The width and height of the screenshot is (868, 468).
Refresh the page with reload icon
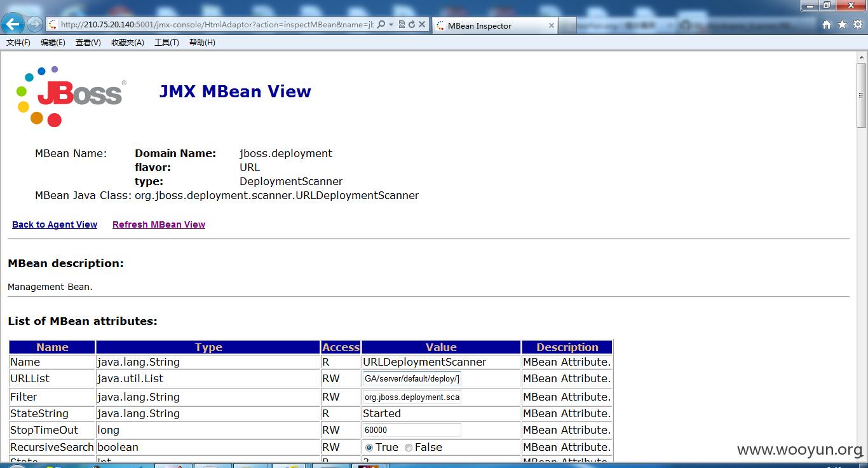point(412,24)
